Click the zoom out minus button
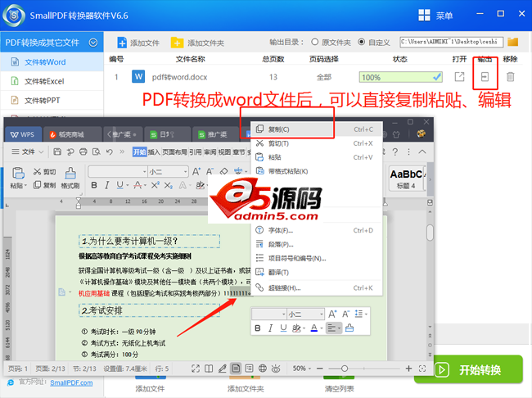This screenshot has width=532, height=398. [x=320, y=369]
